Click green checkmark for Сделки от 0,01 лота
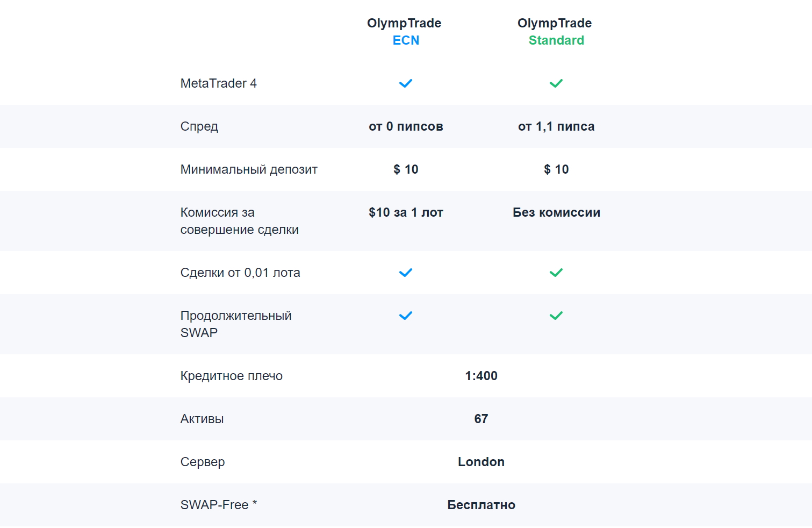Screen dimensions: 812x528 click(x=556, y=273)
